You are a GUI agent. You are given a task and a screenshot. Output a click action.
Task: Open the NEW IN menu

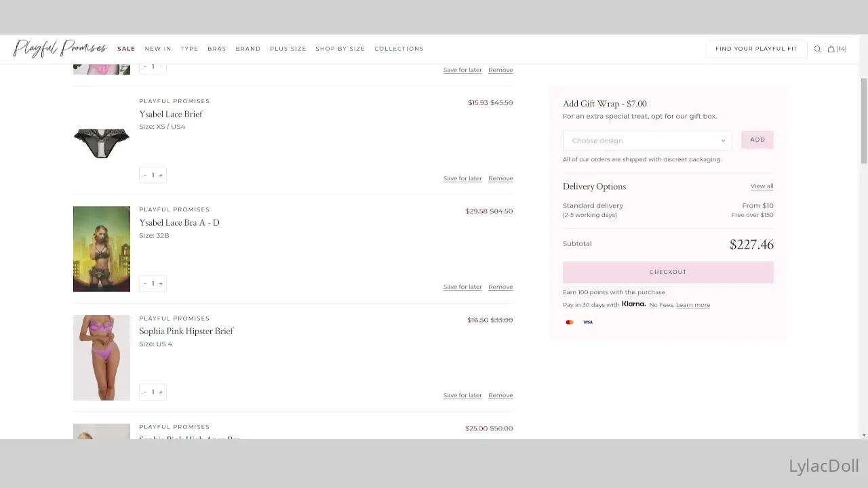coord(158,49)
